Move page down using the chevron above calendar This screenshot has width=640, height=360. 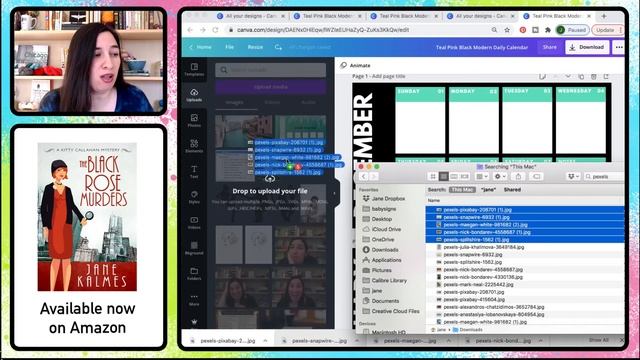[x=568, y=76]
